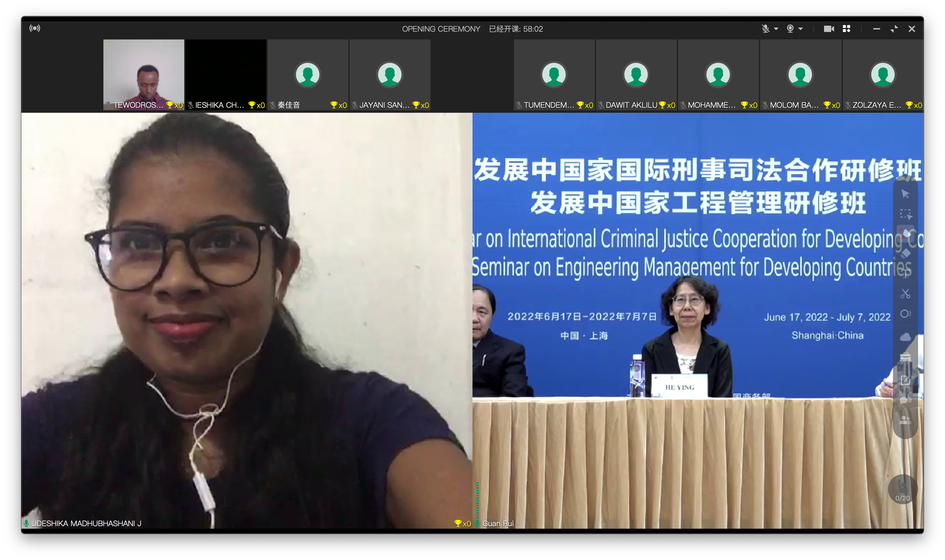
Task: Choose the text tool
Action: tap(905, 274)
